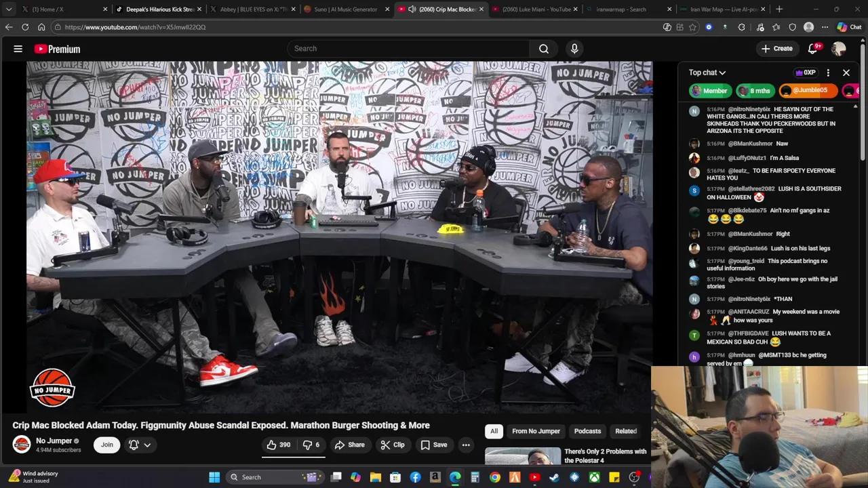The height and width of the screenshot is (488, 868).
Task: Reload the page with refresh icon
Action: 25,27
